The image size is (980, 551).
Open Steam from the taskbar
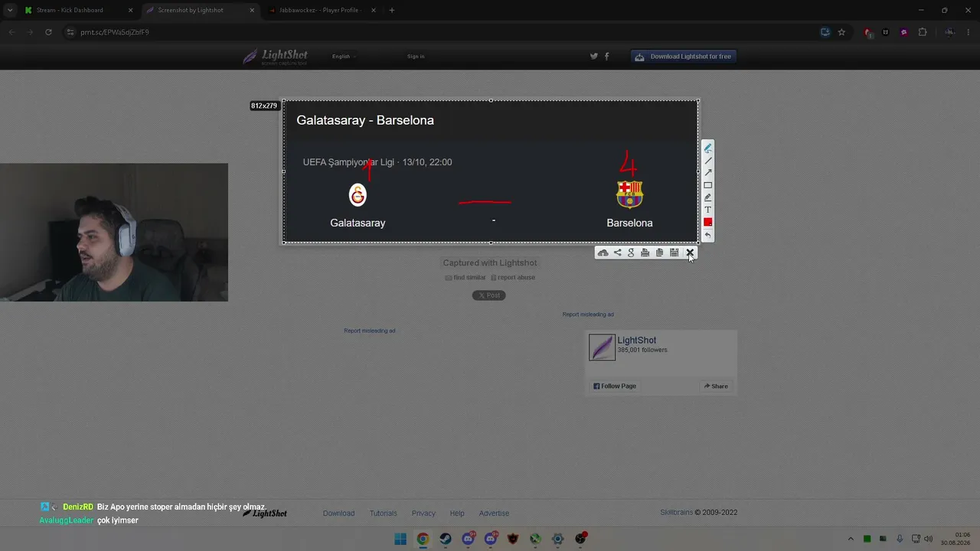pos(445,539)
